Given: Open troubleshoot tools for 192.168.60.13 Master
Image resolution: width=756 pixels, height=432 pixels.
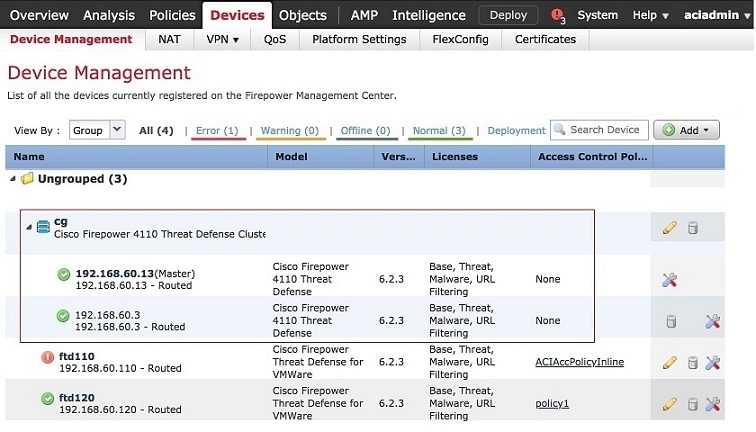Looking at the screenshot, I should click(670, 280).
